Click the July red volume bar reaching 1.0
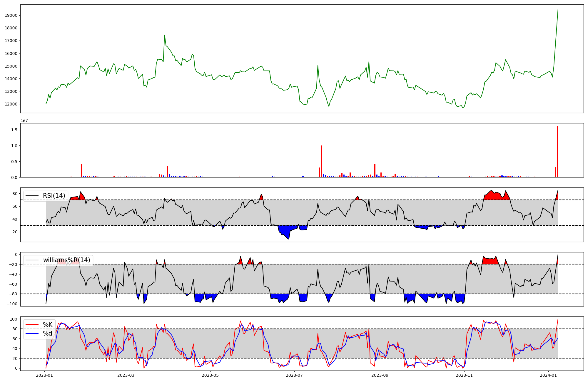The width and height of the screenshot is (588, 382). pos(321,162)
